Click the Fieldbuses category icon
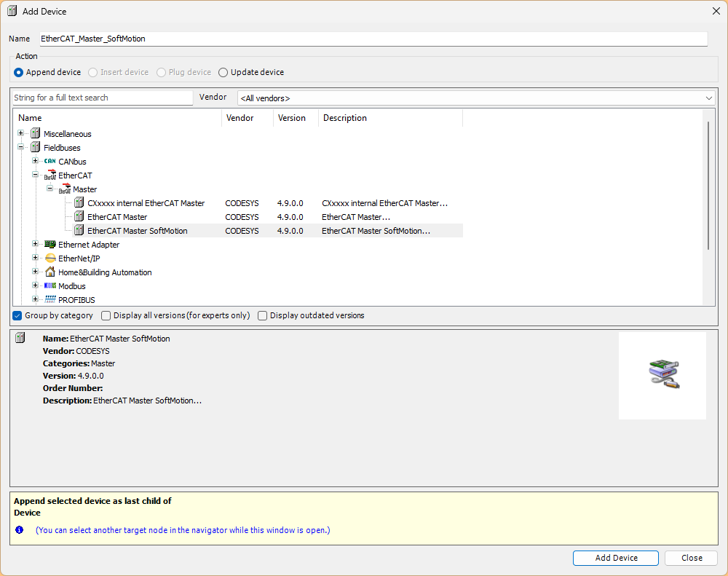728x576 pixels. click(35, 148)
